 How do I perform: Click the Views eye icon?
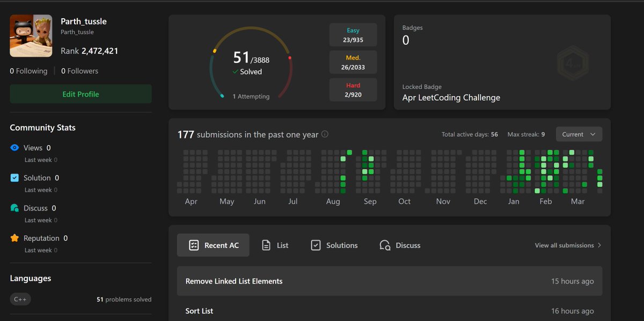(x=14, y=148)
